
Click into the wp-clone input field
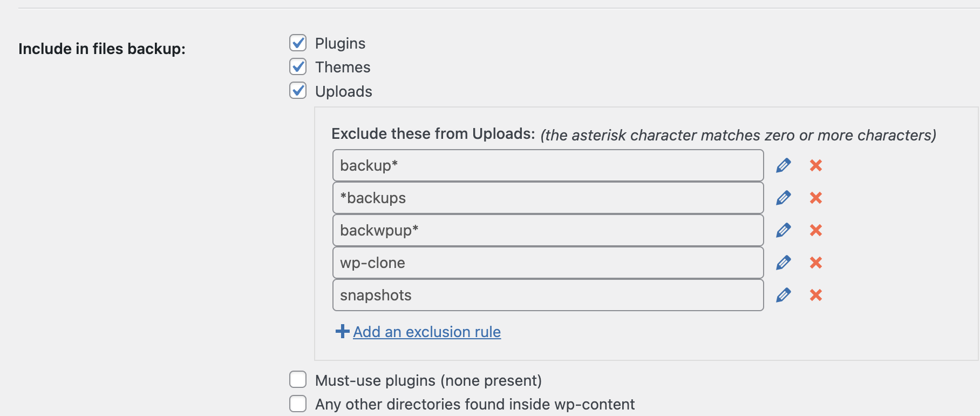tap(548, 263)
